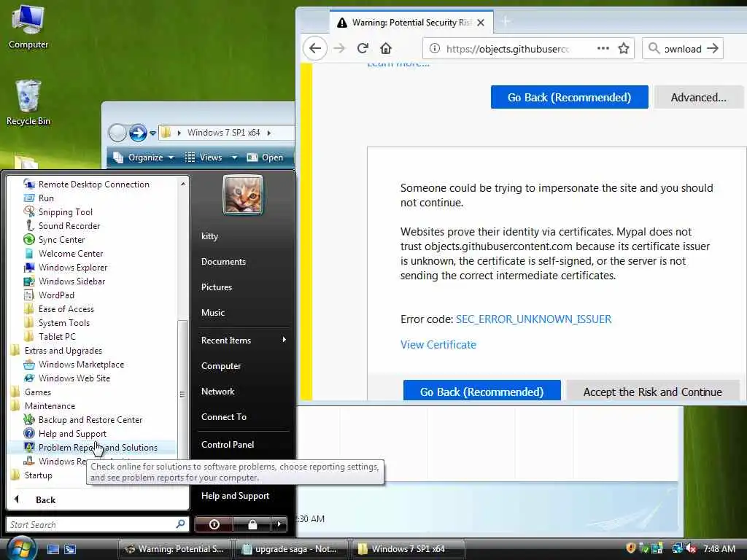Open Views dropdown arrow in Explorer
Viewport: 747px width, 560px height.
[234, 157]
